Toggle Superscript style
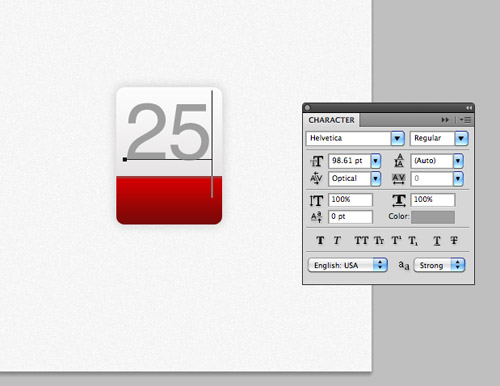500x386 pixels. tap(396, 240)
